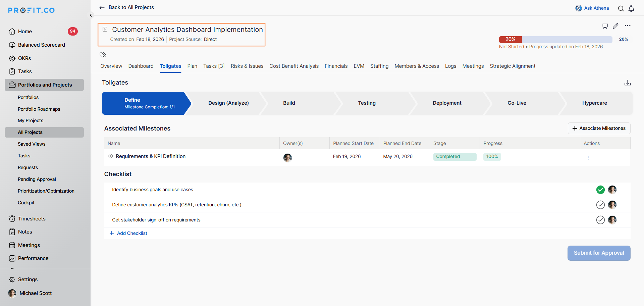Check off 'Get stakeholder sign-off on requirements'
This screenshot has width=644, height=306.
[x=600, y=220]
